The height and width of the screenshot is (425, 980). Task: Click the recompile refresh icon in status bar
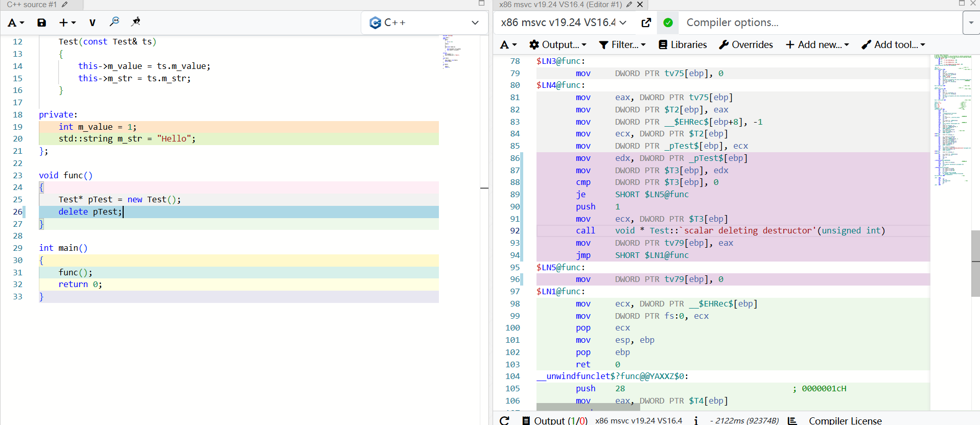[504, 420]
